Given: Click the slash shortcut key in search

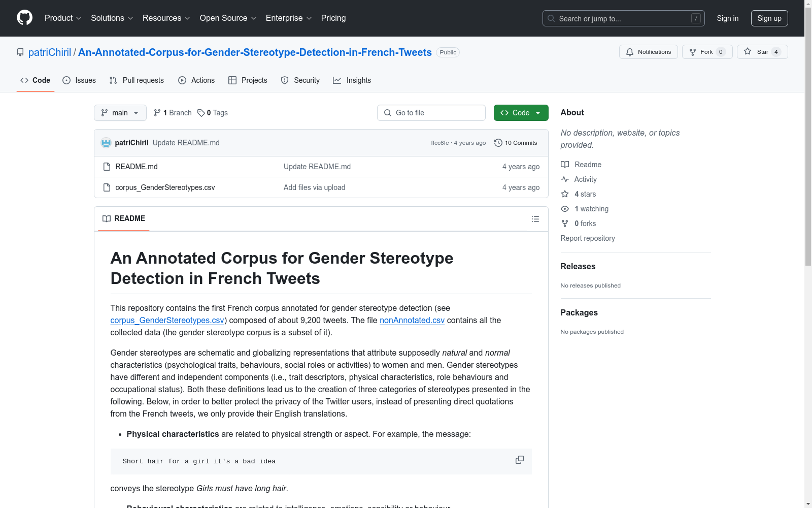Looking at the screenshot, I should [x=696, y=18].
